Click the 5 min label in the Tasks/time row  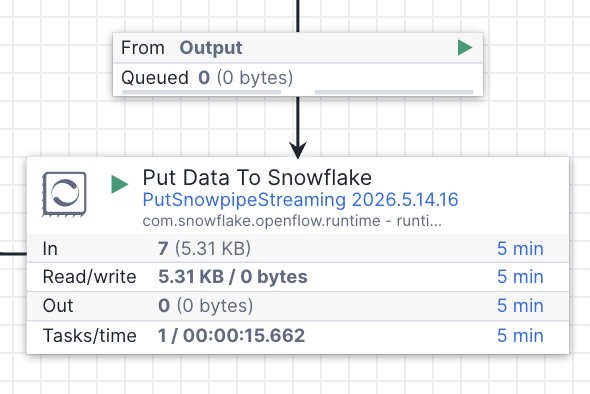(x=520, y=336)
